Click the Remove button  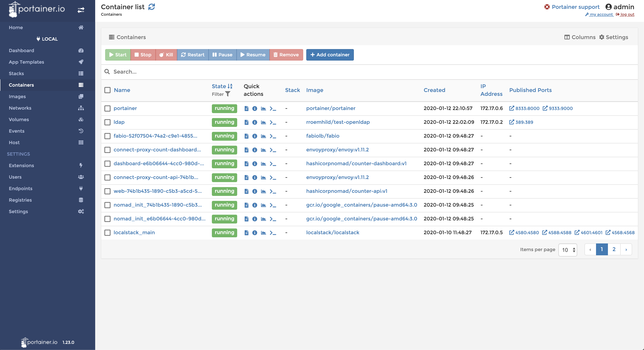click(x=286, y=55)
